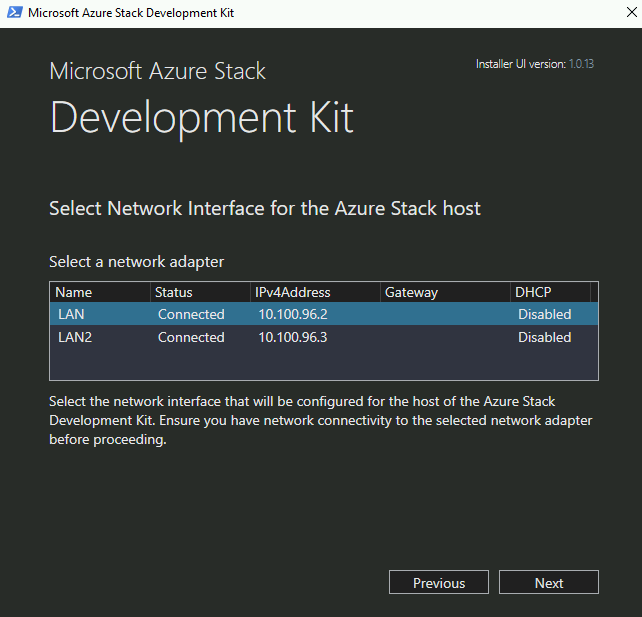Click the Status column header
The image size is (642, 617).
pyautogui.click(x=200, y=292)
